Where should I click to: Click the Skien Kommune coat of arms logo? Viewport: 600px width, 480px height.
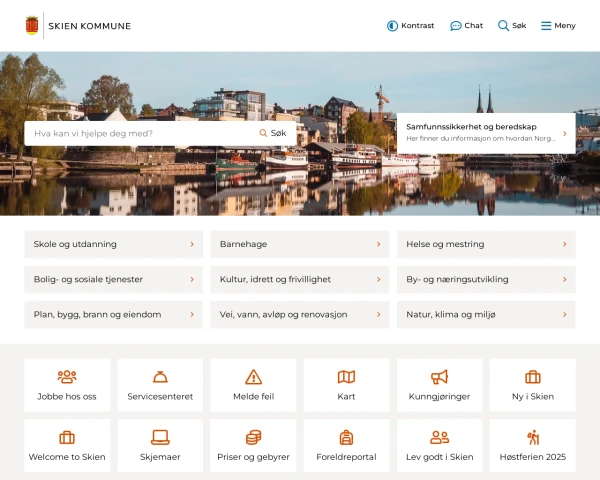[32, 26]
